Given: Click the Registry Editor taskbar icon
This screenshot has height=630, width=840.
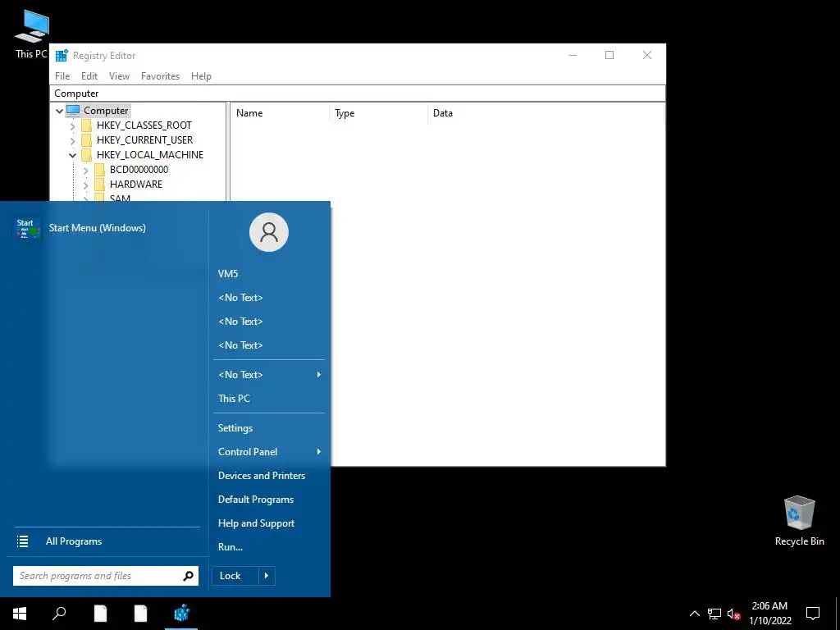Looking at the screenshot, I should (x=181, y=614).
